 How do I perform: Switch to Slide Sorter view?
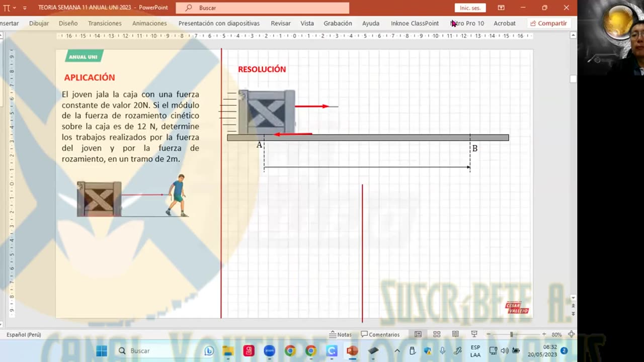[x=437, y=334]
